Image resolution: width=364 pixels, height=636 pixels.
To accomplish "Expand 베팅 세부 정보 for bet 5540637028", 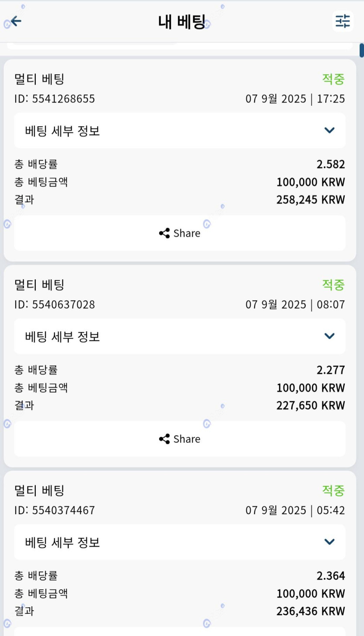I will 180,336.
